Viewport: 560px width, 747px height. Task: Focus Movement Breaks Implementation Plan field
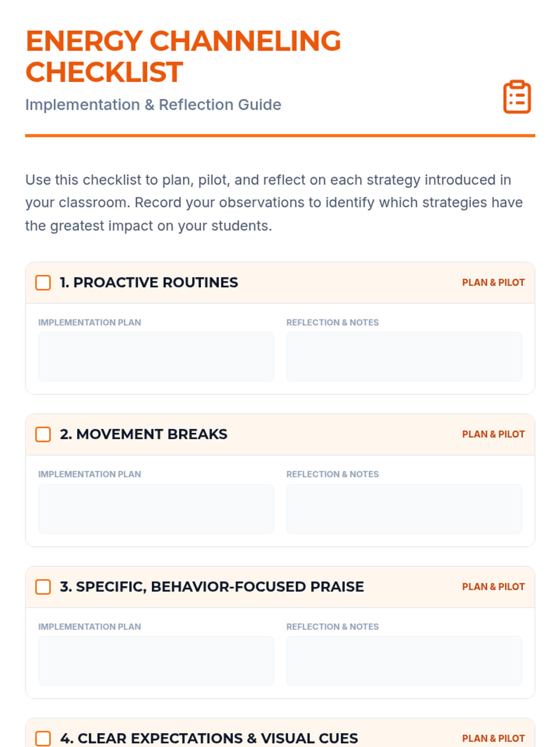[156, 509]
